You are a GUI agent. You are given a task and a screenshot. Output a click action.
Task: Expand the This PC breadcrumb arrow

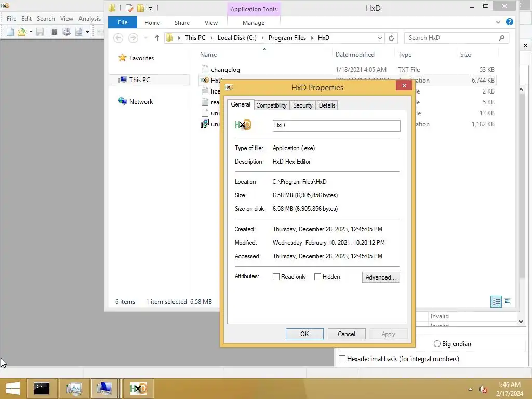(212, 38)
